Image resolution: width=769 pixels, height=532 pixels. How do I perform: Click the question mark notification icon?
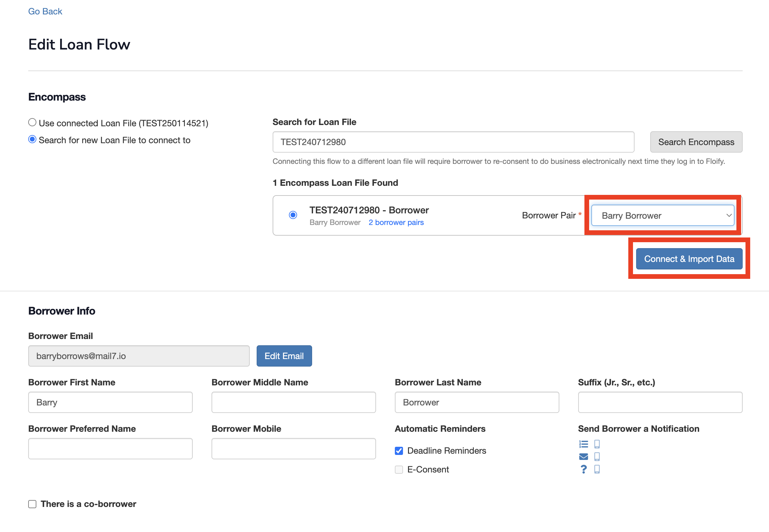click(x=583, y=469)
